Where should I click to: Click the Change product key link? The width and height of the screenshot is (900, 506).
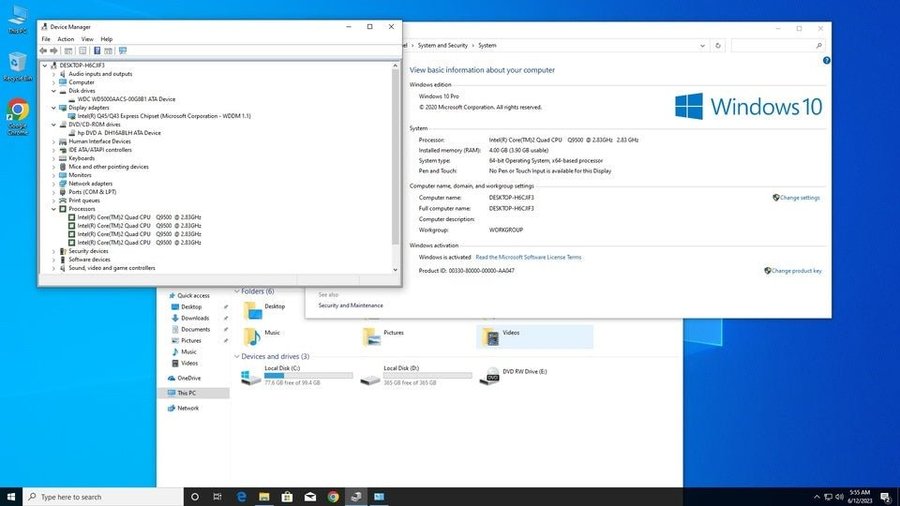click(795, 270)
